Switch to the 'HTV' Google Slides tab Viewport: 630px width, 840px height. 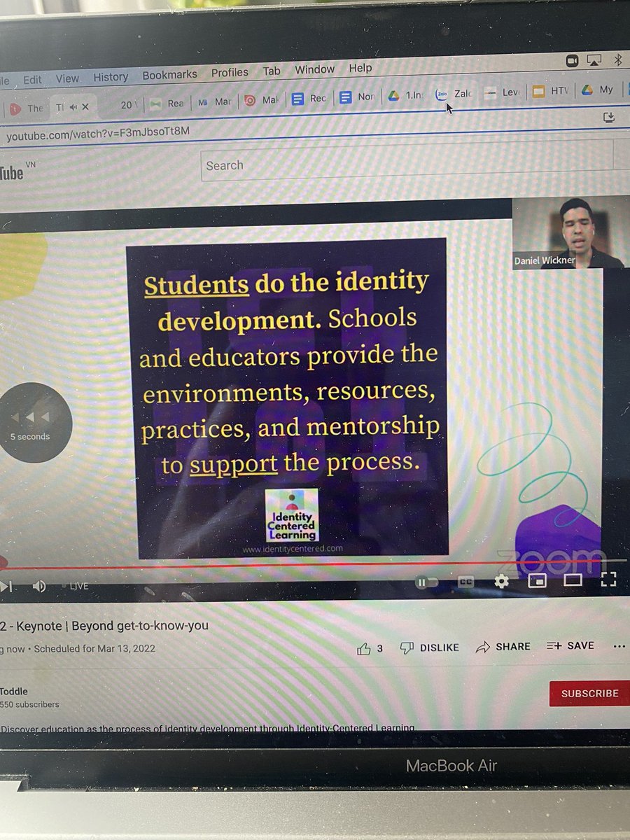click(551, 92)
